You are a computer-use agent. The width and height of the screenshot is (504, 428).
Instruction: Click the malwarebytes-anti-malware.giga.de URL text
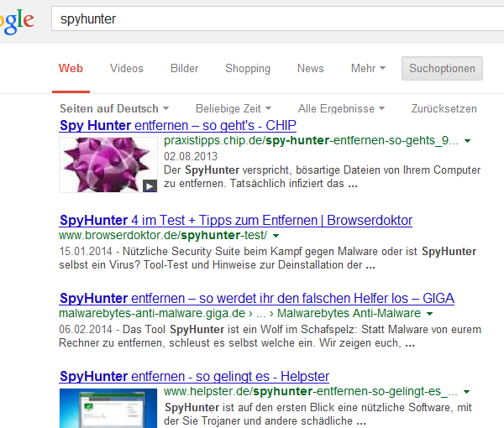click(x=152, y=313)
